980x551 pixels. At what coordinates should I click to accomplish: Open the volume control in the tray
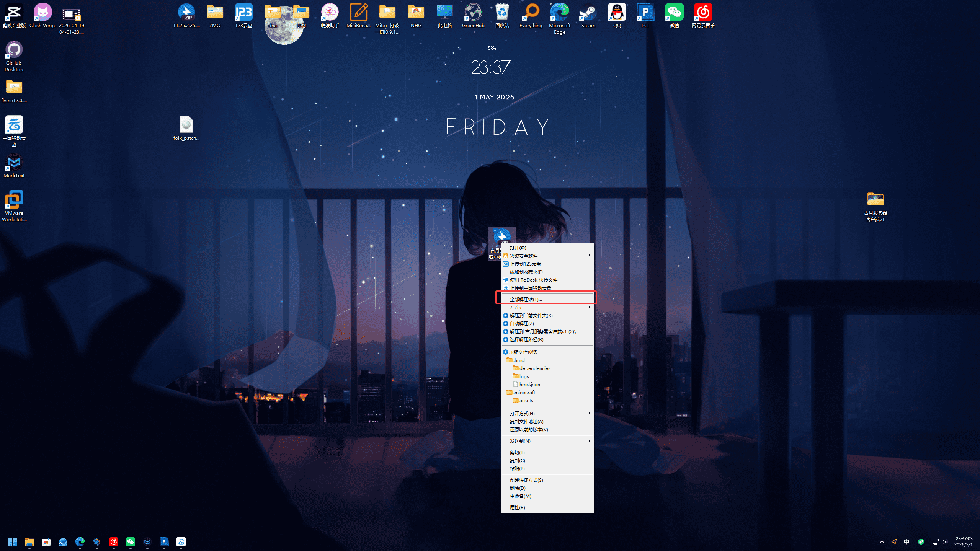click(x=944, y=542)
